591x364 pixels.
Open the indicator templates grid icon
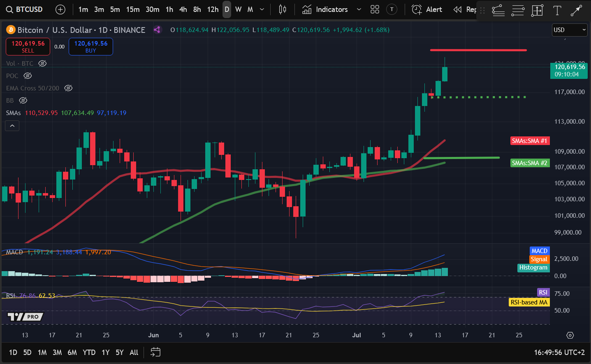coord(375,9)
